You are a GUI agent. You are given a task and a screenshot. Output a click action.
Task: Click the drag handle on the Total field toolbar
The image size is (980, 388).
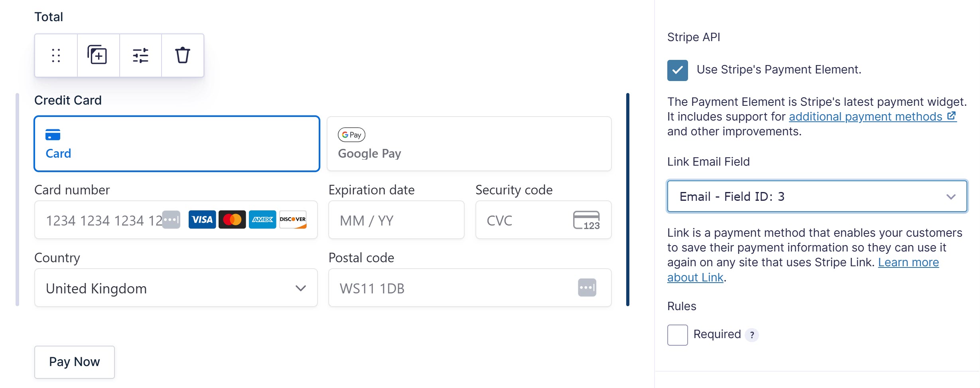pos(56,55)
